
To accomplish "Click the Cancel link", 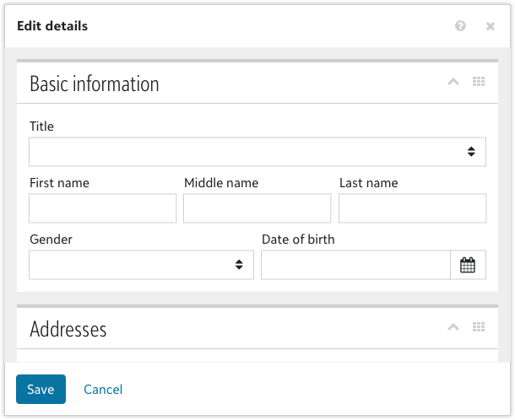I will (x=103, y=389).
